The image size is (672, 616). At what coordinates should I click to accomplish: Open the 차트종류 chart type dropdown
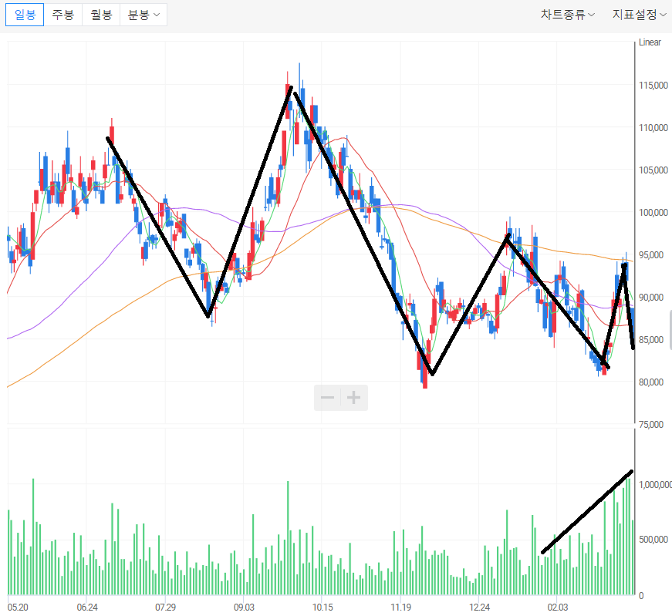tap(567, 15)
